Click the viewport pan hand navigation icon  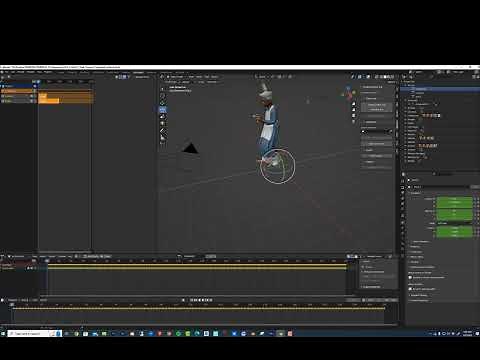(354, 109)
